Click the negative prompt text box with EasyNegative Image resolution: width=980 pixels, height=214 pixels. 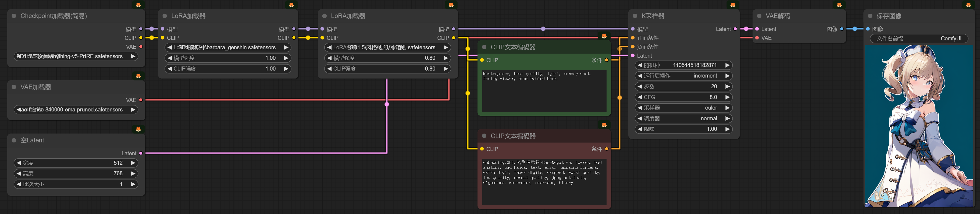544,182
